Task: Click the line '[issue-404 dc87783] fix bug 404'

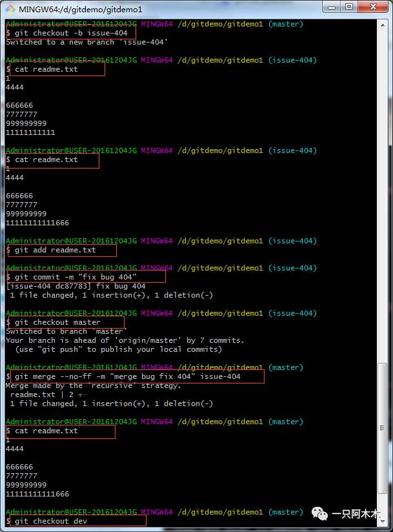Action: pyautogui.click(x=76, y=286)
